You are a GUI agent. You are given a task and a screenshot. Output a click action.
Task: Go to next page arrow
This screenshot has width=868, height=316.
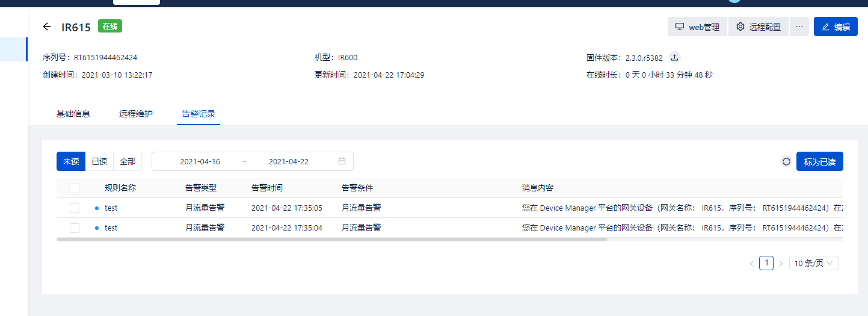click(781, 264)
